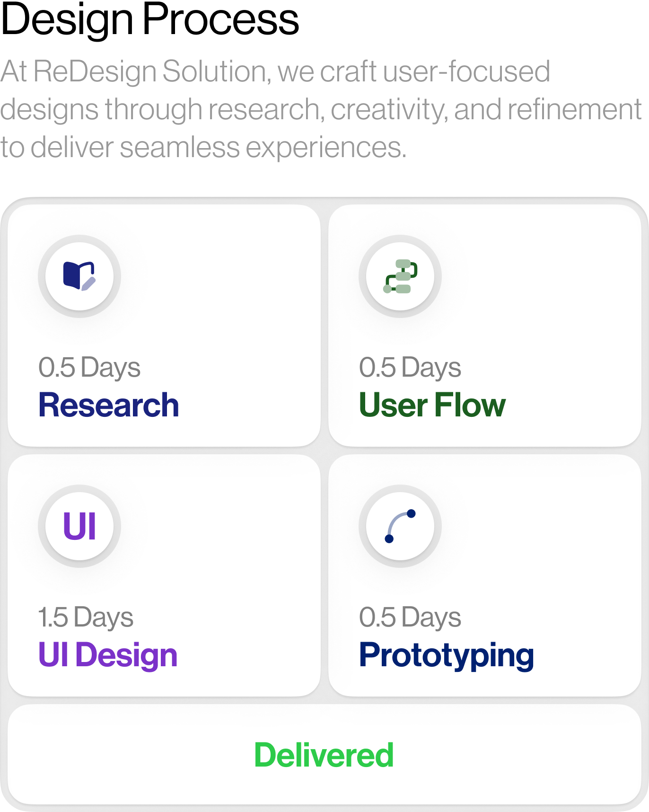Click 0.5 Days label above Research
This screenshot has width=649, height=812.
(89, 367)
